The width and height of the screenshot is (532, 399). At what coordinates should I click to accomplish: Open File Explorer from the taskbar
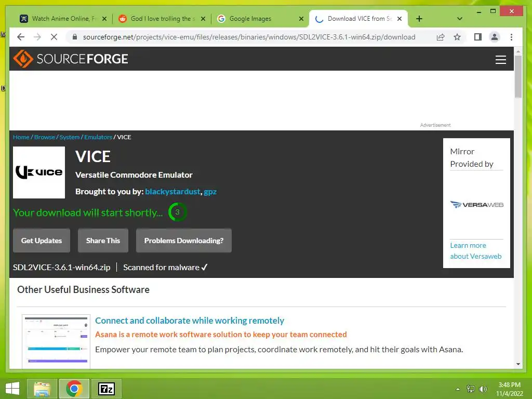click(42, 389)
